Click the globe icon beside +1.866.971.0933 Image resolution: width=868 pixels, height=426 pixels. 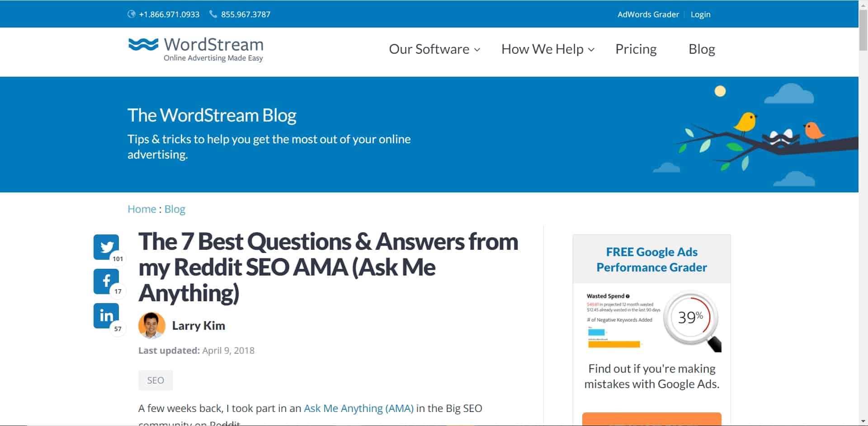coord(132,14)
